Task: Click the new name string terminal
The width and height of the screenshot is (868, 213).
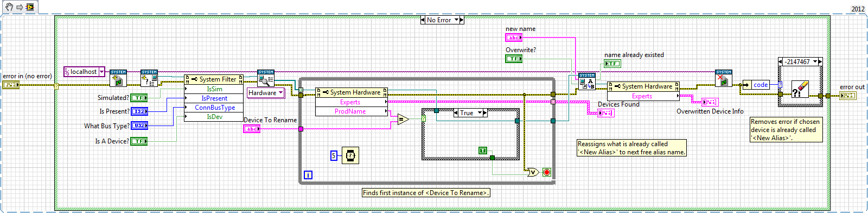Action: (x=514, y=37)
